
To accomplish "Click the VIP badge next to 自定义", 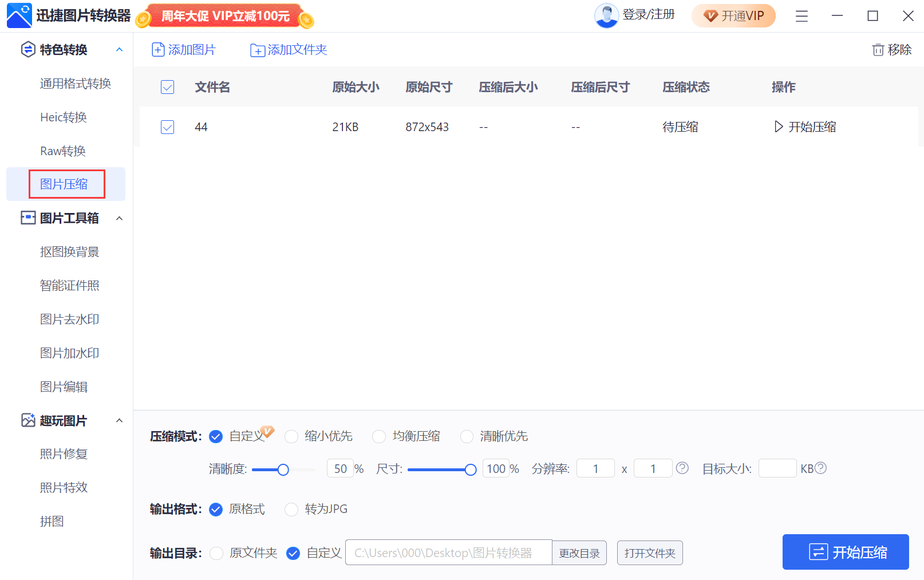I will point(267,431).
